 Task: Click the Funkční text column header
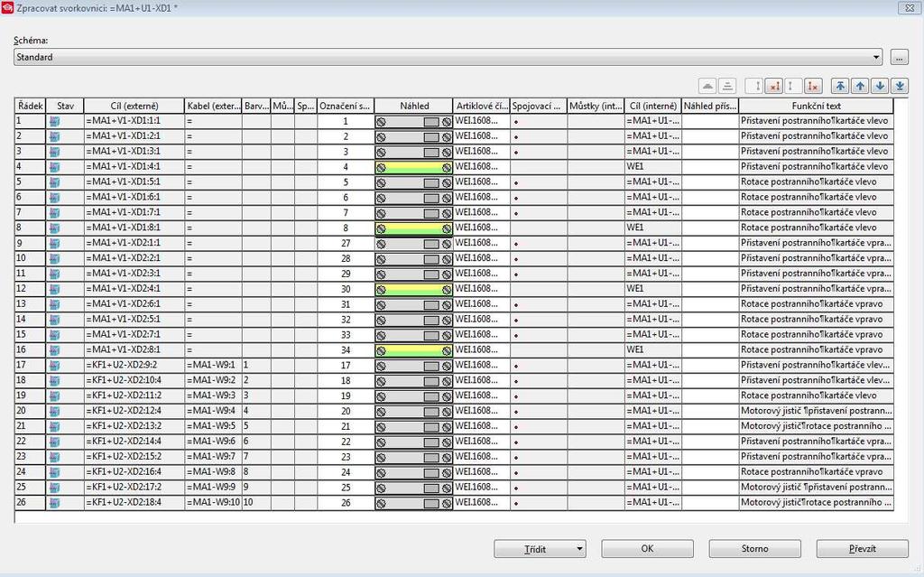click(x=816, y=107)
